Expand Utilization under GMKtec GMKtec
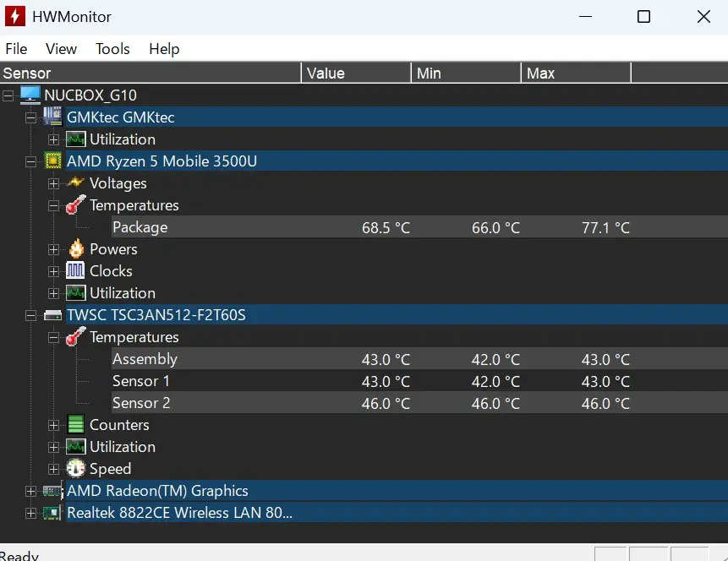 54,139
